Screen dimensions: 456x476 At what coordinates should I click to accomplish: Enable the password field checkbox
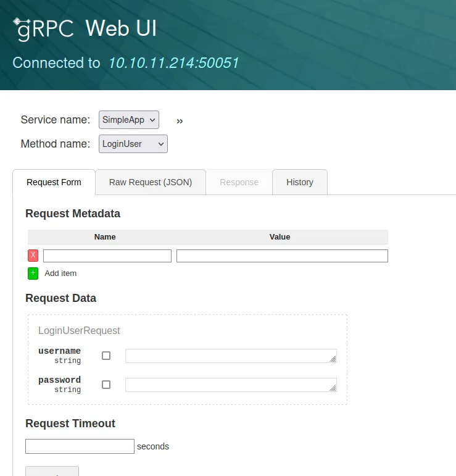(x=106, y=385)
